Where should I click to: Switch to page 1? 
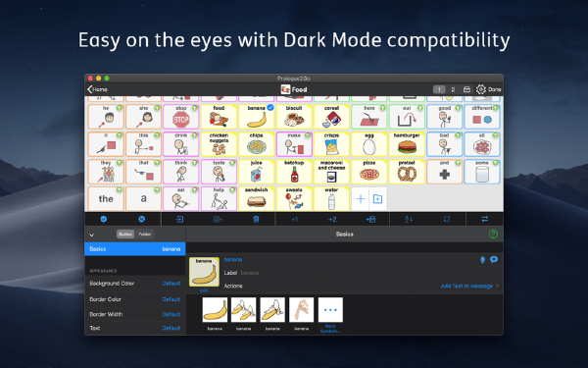(439, 89)
